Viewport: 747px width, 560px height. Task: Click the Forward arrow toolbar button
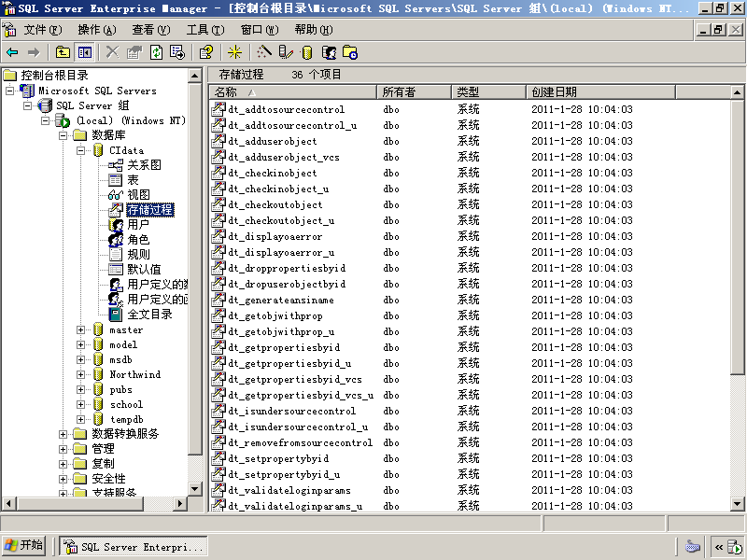point(34,52)
